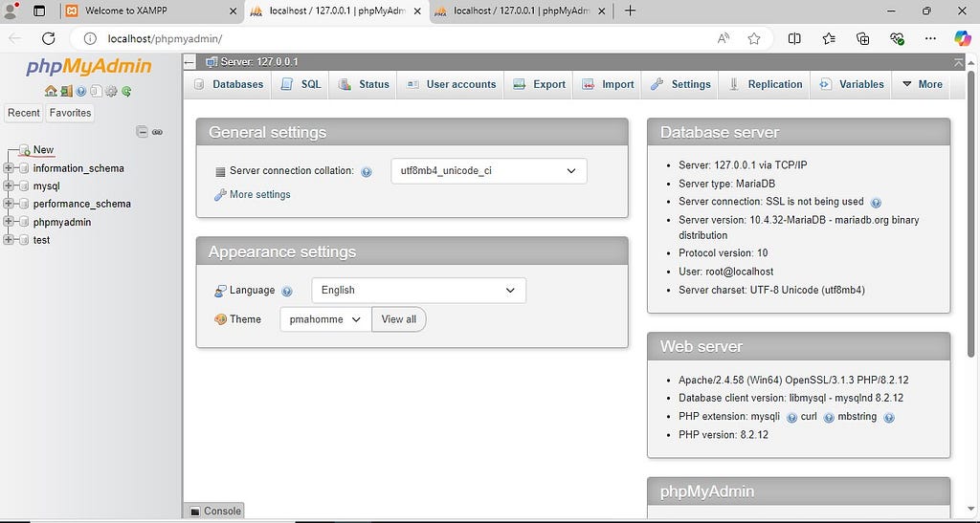Open the Variables tab
This screenshot has width=980, height=523.
pyautogui.click(x=852, y=84)
